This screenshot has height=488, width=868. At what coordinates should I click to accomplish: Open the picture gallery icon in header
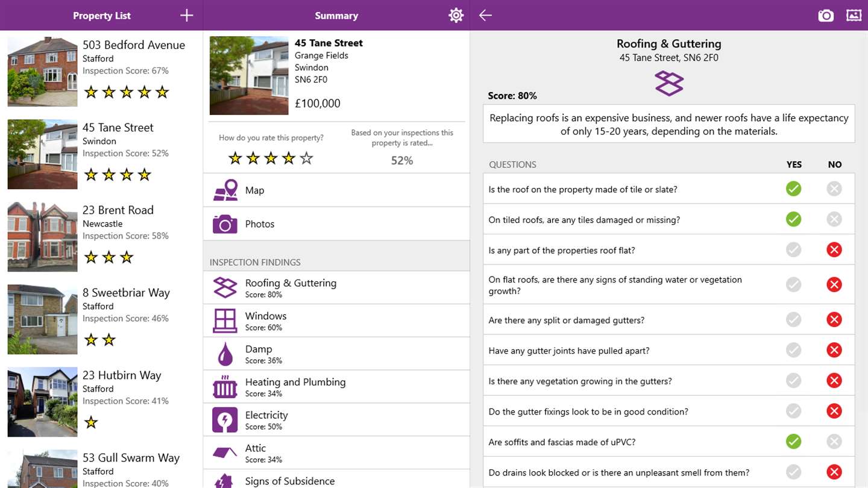854,16
